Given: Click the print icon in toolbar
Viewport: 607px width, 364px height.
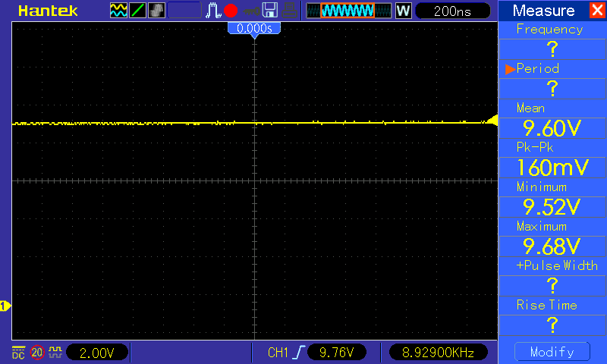Looking at the screenshot, I should [x=289, y=11].
